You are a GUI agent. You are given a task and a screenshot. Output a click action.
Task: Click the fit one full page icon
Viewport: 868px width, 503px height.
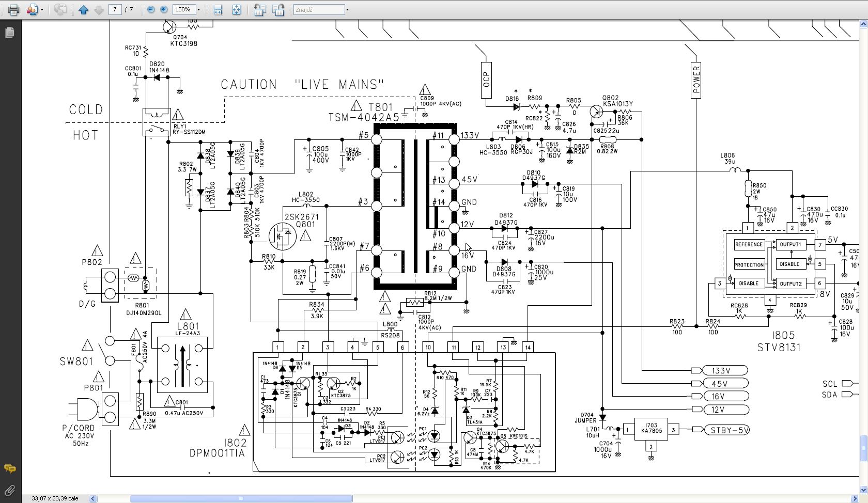[x=236, y=9]
